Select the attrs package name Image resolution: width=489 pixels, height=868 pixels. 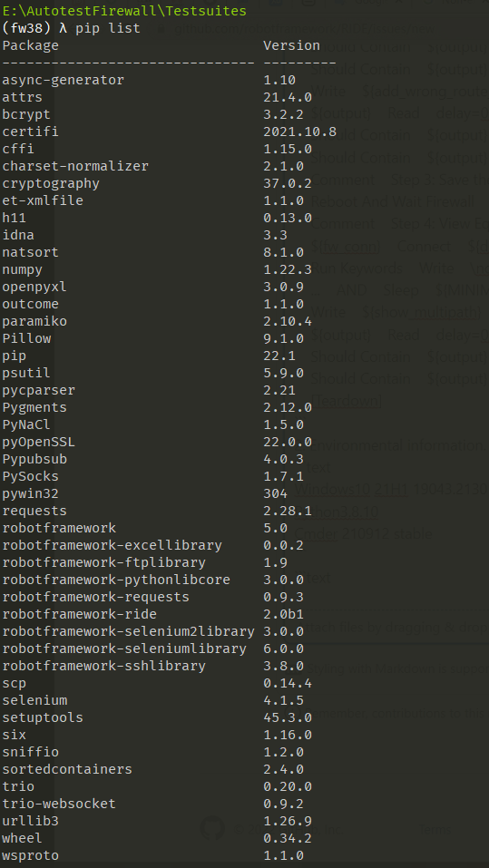[x=22, y=97]
